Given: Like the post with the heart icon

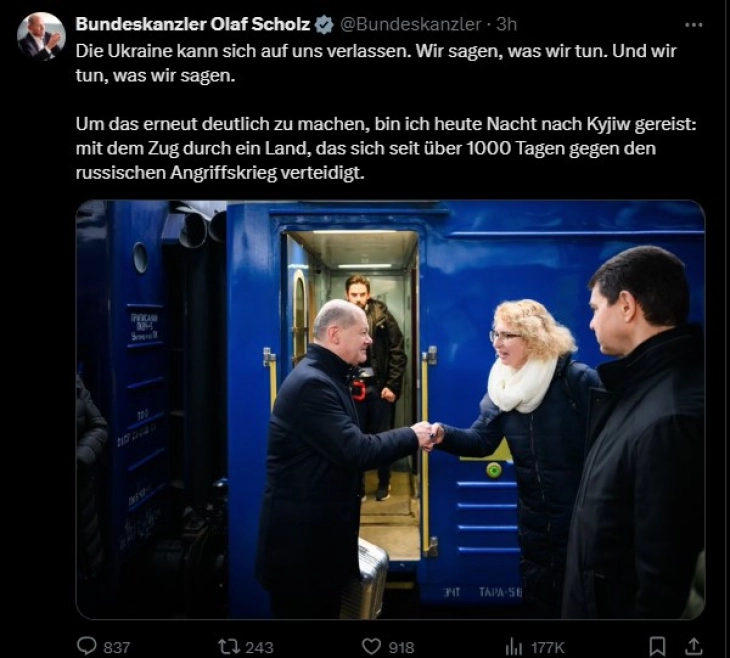Looking at the screenshot, I should (372, 646).
